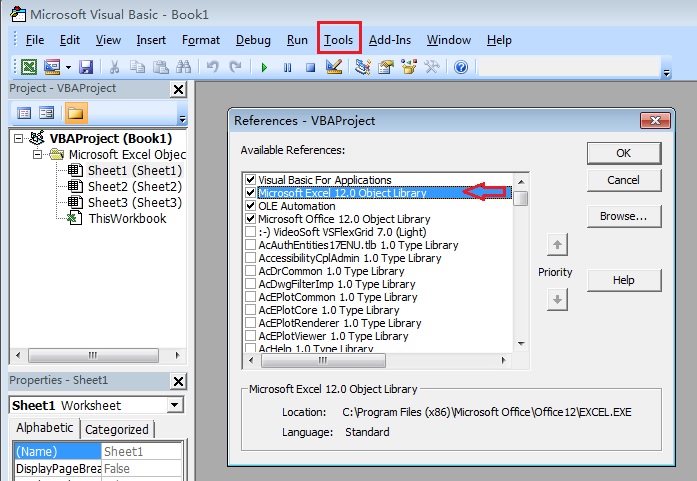
Task: Click the Cut scissors icon
Action: click(x=114, y=67)
